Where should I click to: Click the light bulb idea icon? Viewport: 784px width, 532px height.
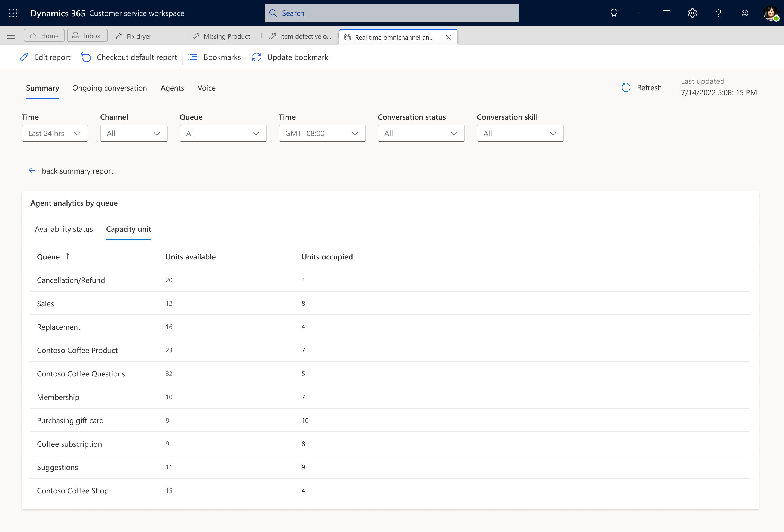(x=614, y=13)
